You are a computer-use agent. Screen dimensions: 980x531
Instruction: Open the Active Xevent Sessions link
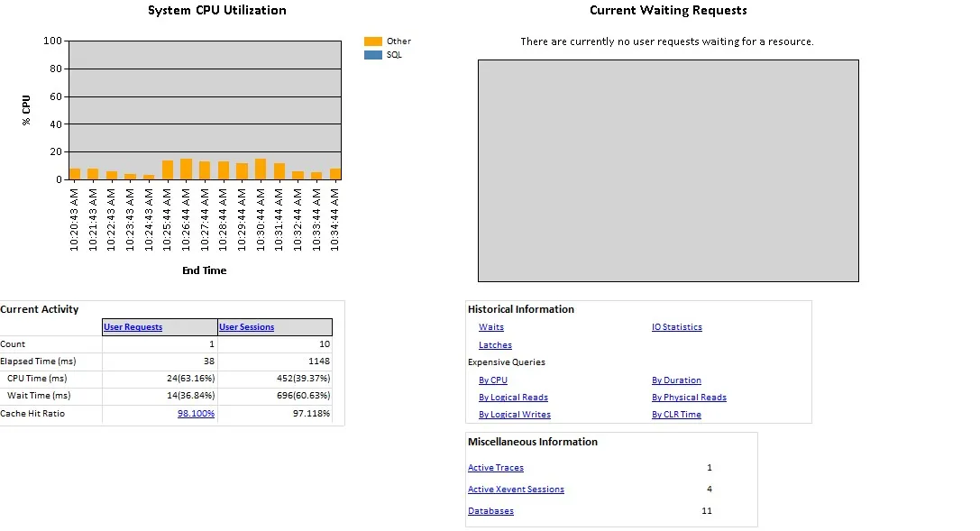(x=516, y=490)
